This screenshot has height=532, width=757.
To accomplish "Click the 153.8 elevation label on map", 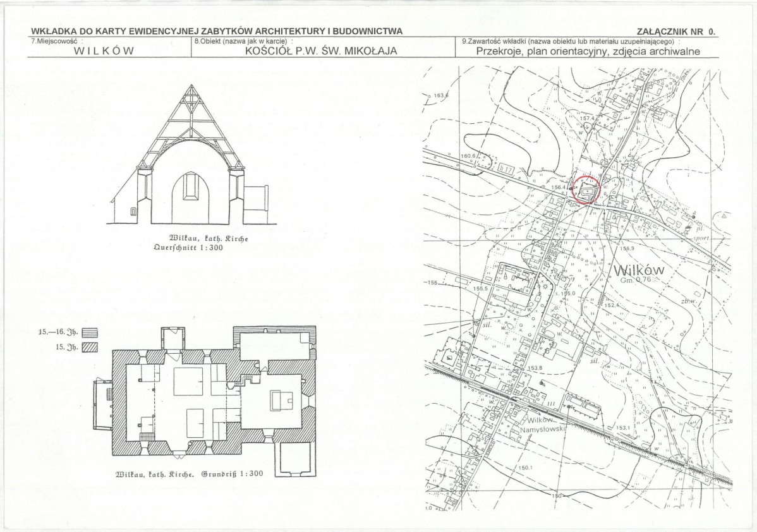I will point(535,367).
